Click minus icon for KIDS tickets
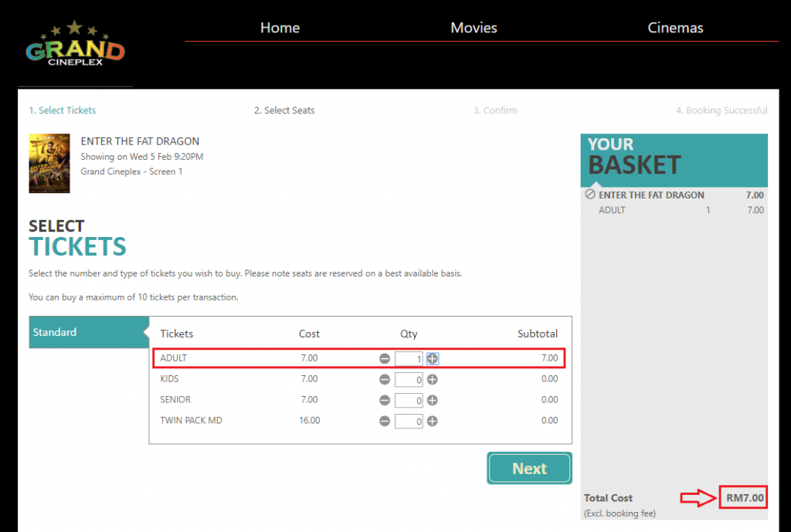The width and height of the screenshot is (791, 532). pos(385,379)
